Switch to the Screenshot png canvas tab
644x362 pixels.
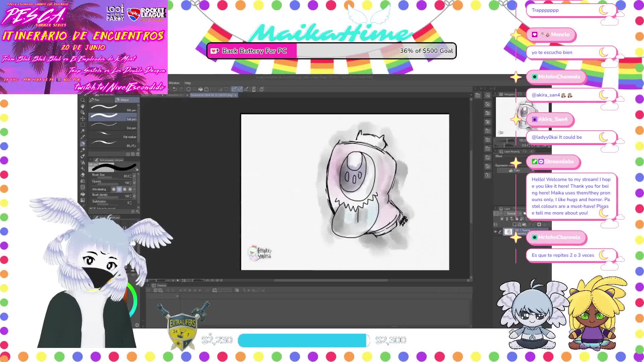(214, 95)
